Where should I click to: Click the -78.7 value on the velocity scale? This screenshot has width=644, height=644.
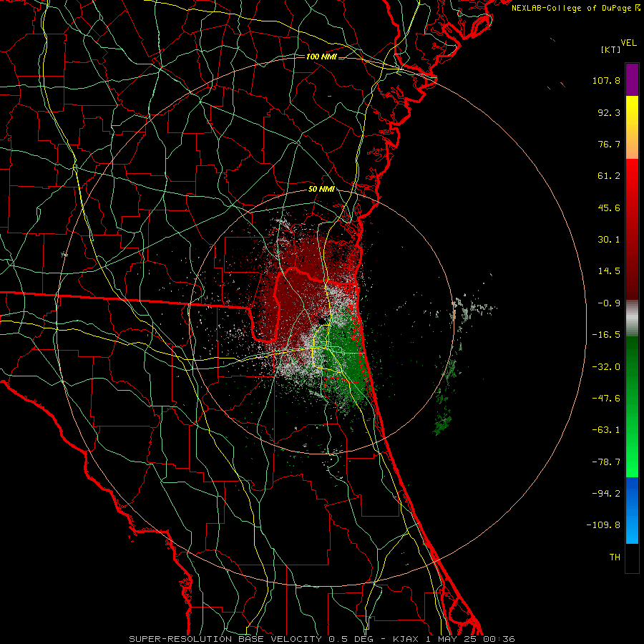[606, 462]
